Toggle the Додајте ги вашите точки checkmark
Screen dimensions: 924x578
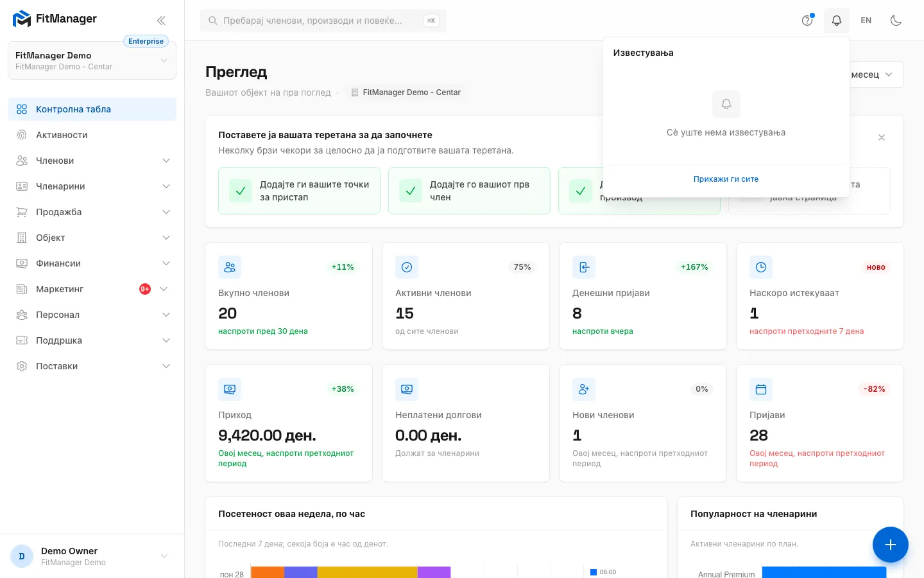tap(241, 191)
